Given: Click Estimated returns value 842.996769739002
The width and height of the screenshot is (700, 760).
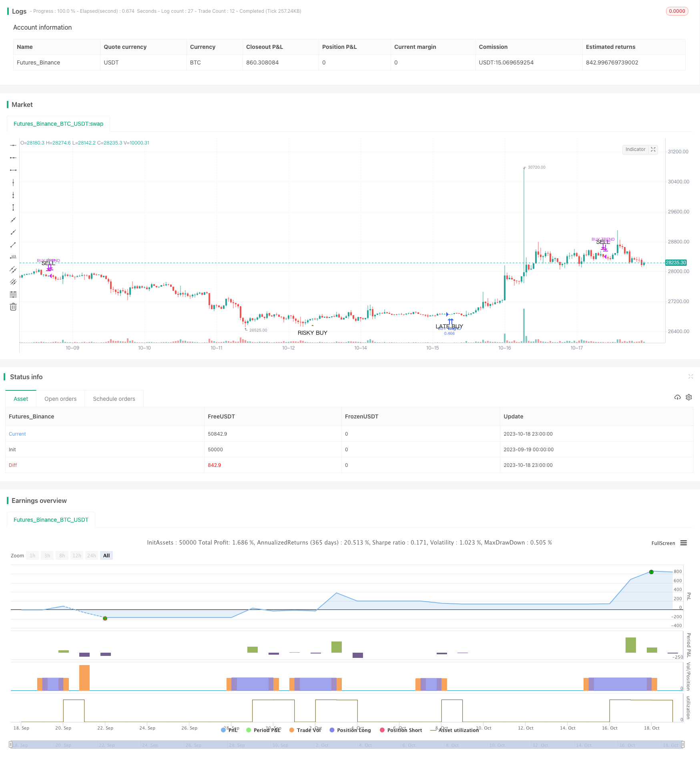Looking at the screenshot, I should coord(612,62).
